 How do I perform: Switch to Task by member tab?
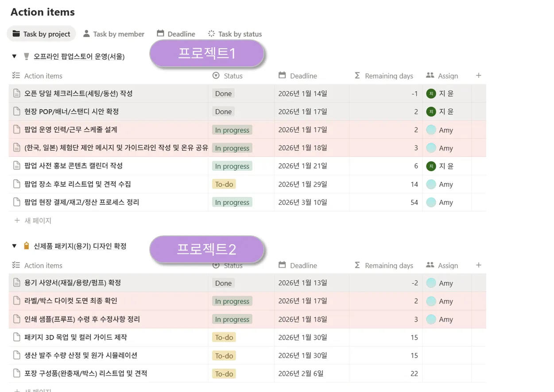pyautogui.click(x=114, y=34)
